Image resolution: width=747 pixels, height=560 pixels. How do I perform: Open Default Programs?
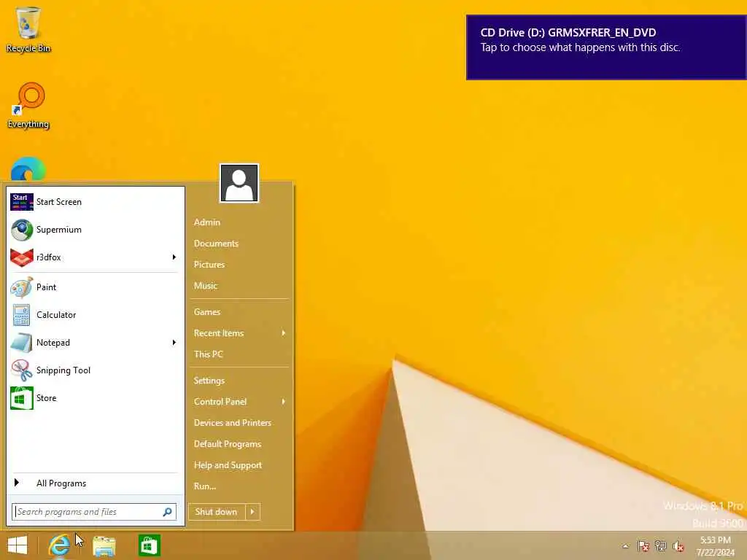[228, 444]
